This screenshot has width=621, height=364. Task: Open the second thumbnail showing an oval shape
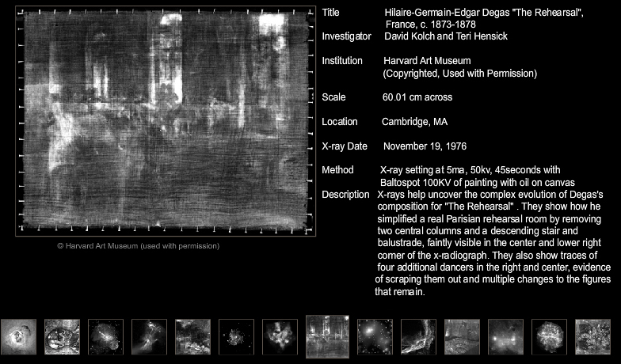(62, 337)
